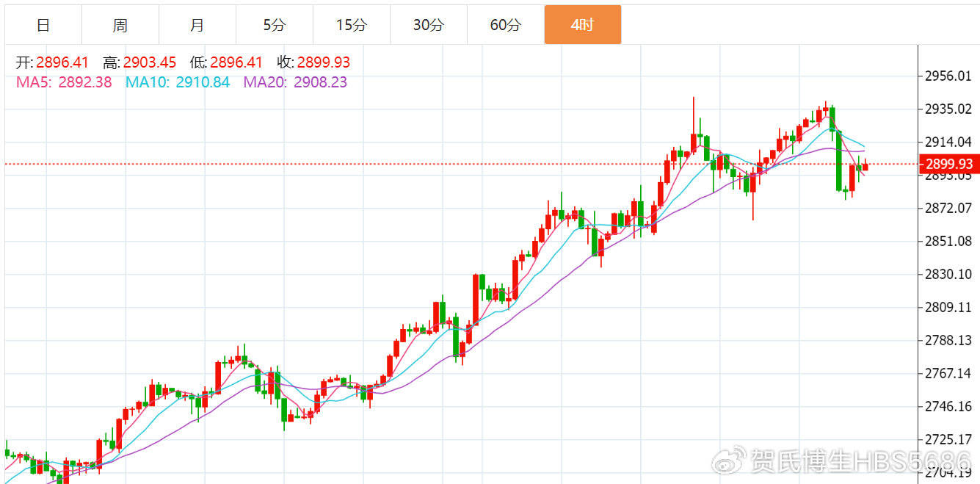This screenshot has width=980, height=484.
Task: Click the 2809.11 price axis label
Action: [x=948, y=308]
